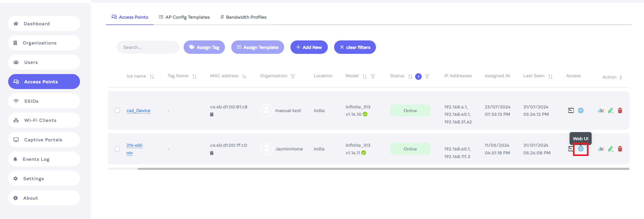Image resolution: width=644 pixels, height=219 pixels.
Task: View statistics chart for JayminHome device
Action: pyautogui.click(x=601, y=149)
